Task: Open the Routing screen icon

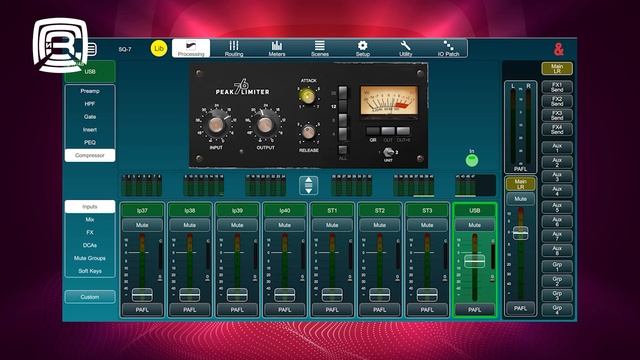Action: click(234, 48)
